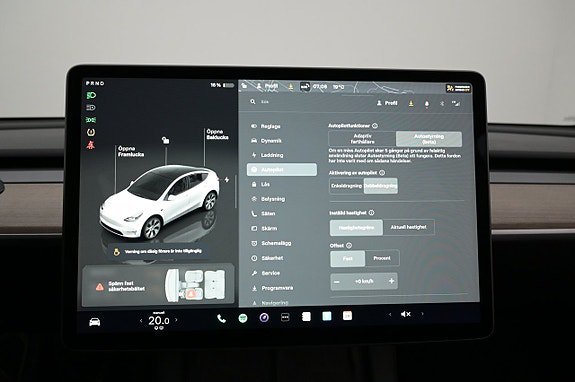Open Profil in the settings header
This screenshot has width=575, height=382.
click(387, 103)
